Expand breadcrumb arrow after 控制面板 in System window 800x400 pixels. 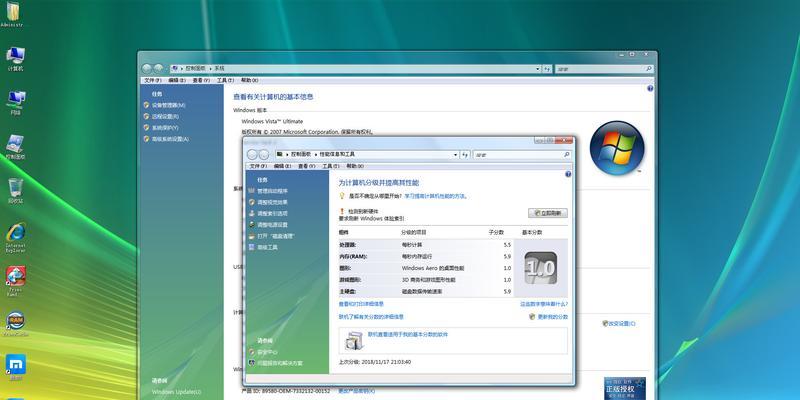coord(210,68)
